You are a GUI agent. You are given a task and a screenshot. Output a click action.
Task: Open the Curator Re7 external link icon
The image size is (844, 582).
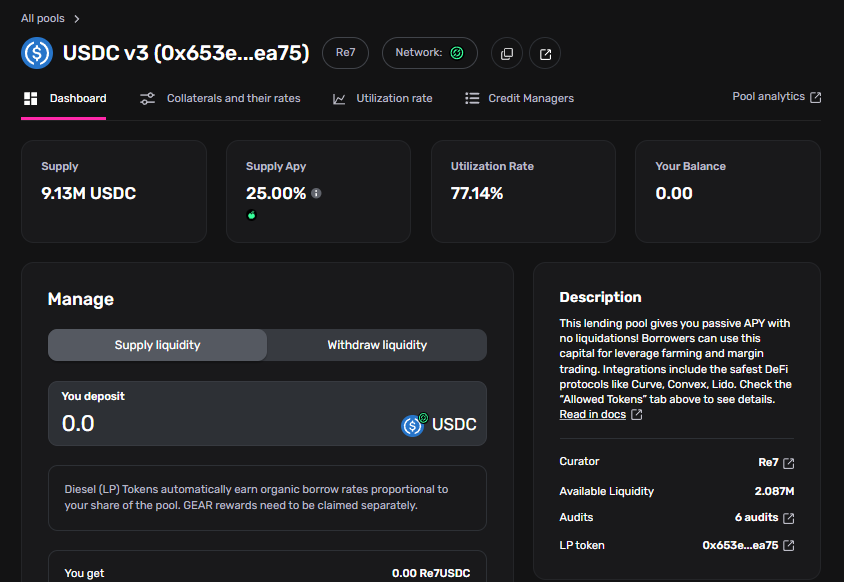[x=789, y=463]
